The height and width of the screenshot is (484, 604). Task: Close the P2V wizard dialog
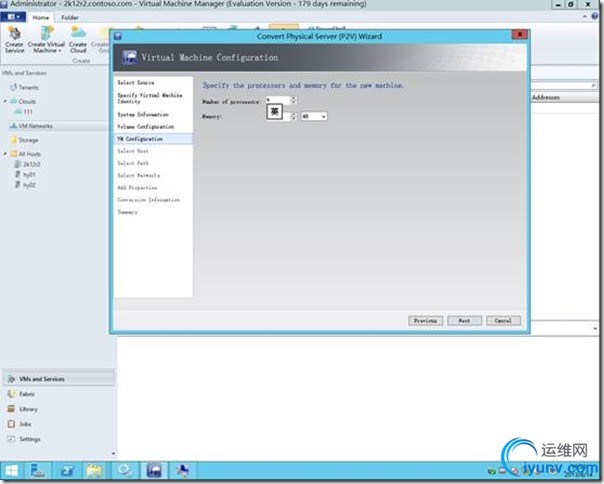pos(519,34)
